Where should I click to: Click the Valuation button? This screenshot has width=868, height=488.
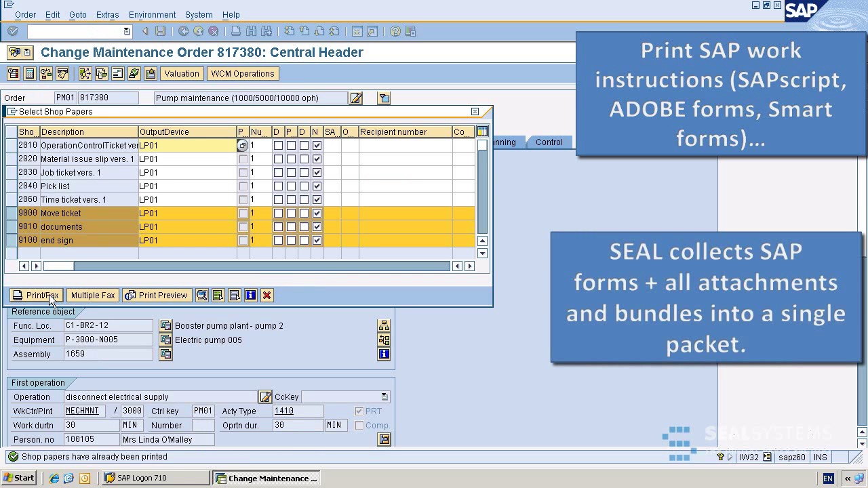(182, 73)
